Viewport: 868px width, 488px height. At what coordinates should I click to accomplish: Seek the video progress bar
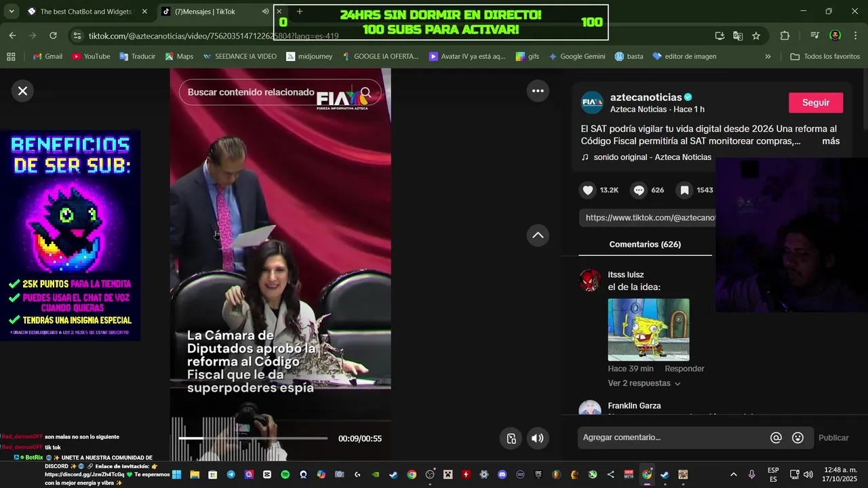253,439
